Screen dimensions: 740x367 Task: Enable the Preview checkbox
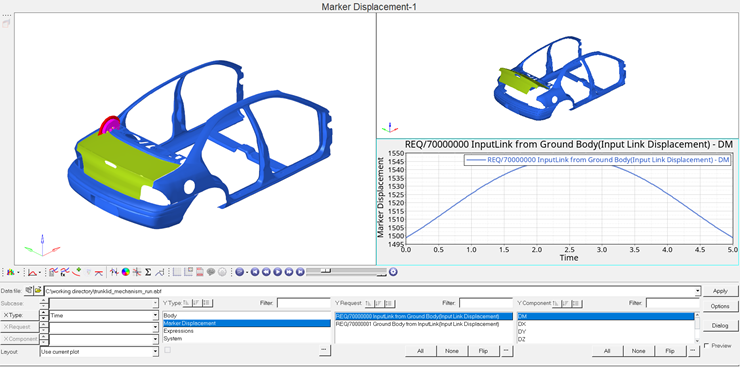(x=706, y=346)
